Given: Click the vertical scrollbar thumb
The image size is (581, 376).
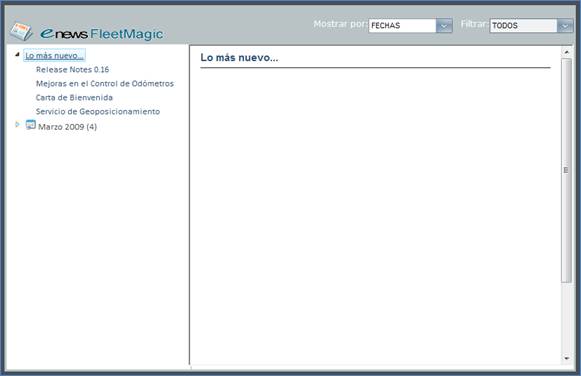Looking at the screenshot, I should click(566, 170).
